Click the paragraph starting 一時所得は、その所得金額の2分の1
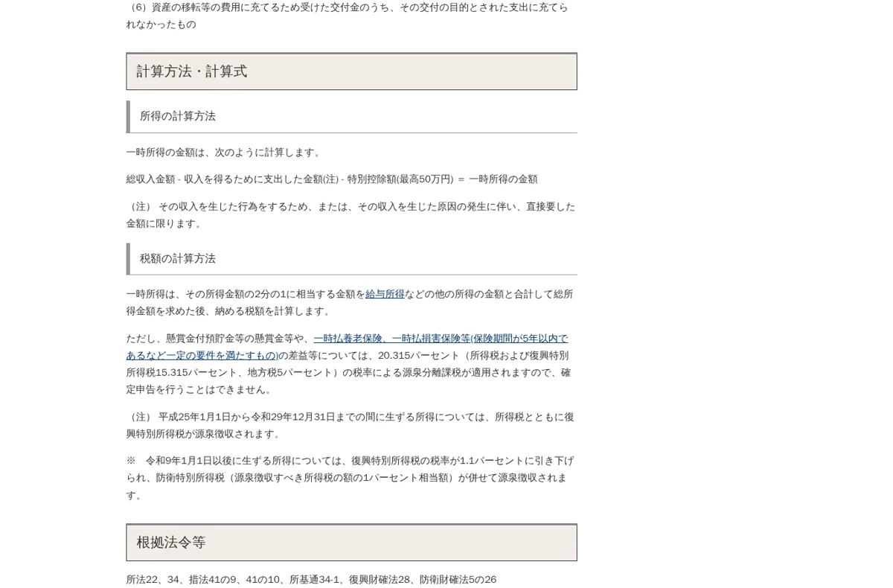 (x=350, y=303)
